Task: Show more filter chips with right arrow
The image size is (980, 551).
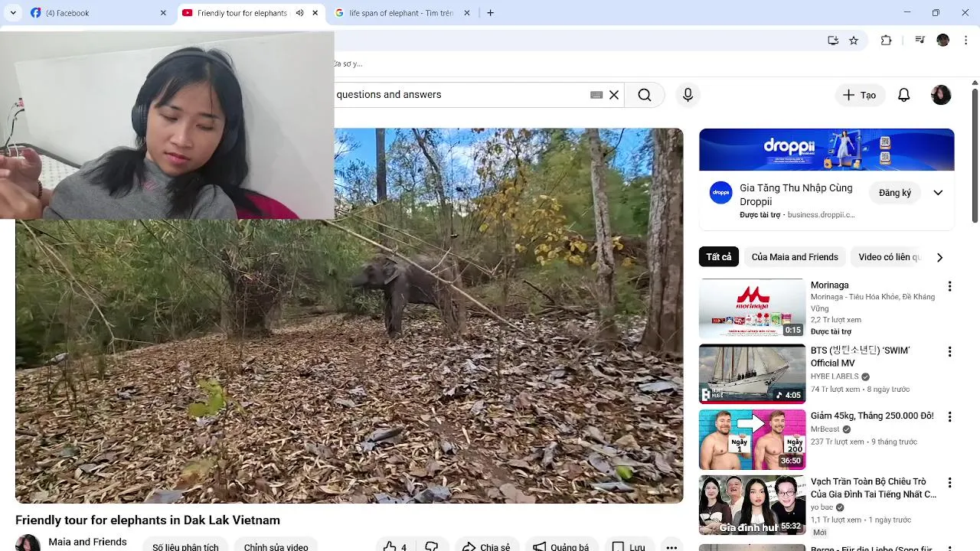Action: (939, 257)
